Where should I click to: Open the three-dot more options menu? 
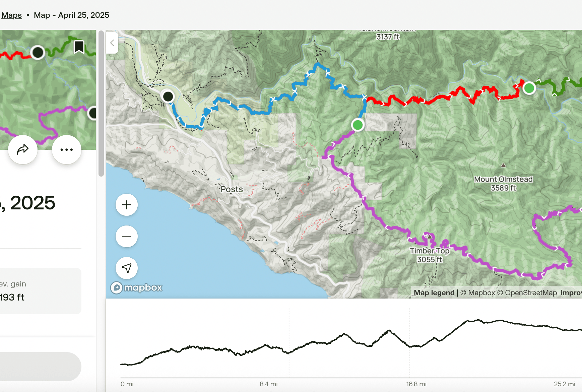[67, 149]
